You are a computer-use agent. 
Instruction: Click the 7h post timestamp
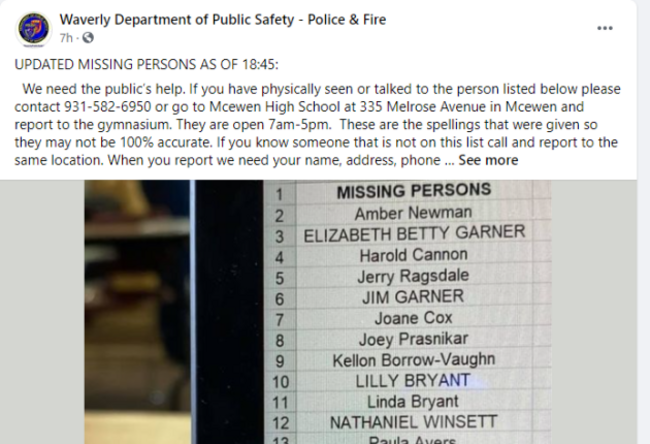(66, 38)
